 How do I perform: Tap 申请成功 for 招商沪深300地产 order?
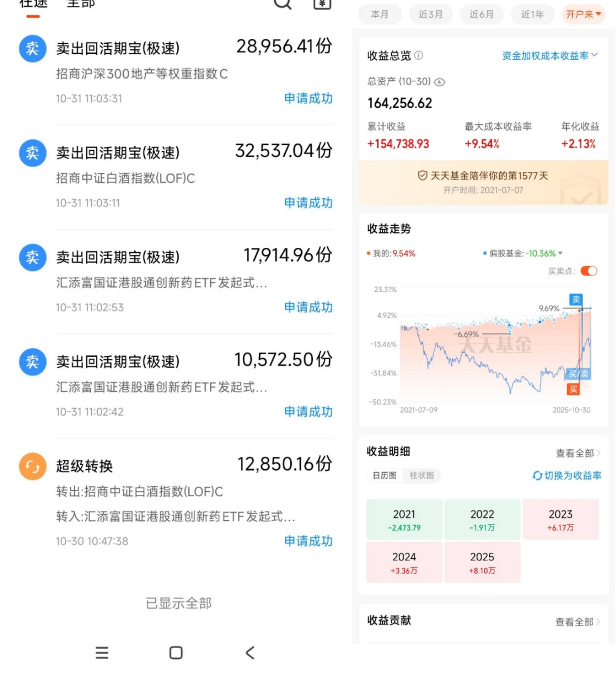[x=308, y=99]
